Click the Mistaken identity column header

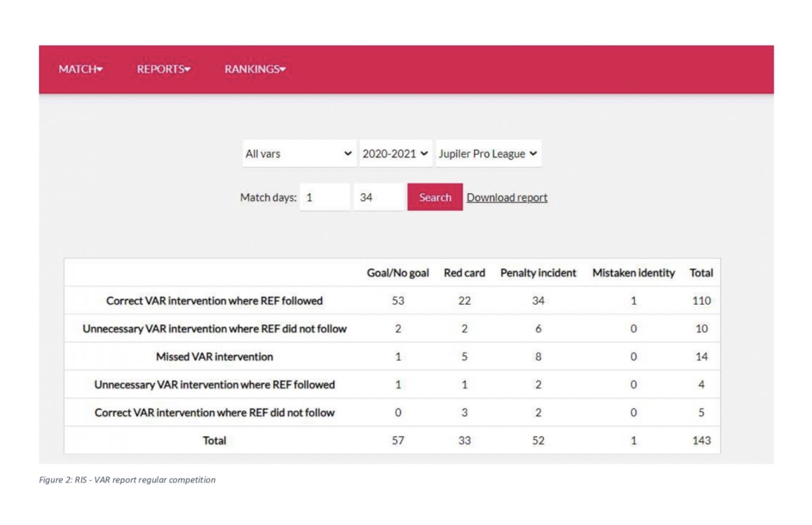click(x=633, y=273)
